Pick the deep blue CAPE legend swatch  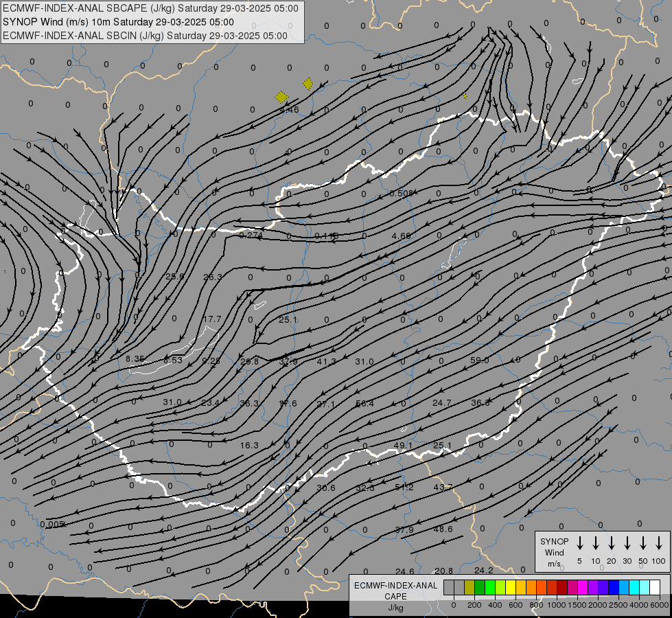coord(613,587)
